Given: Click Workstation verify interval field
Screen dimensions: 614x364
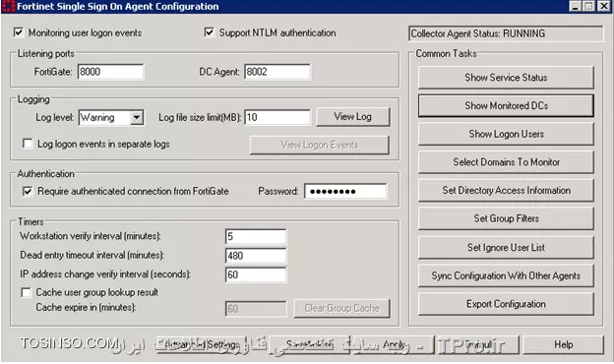Looking at the screenshot, I should click(x=256, y=236).
